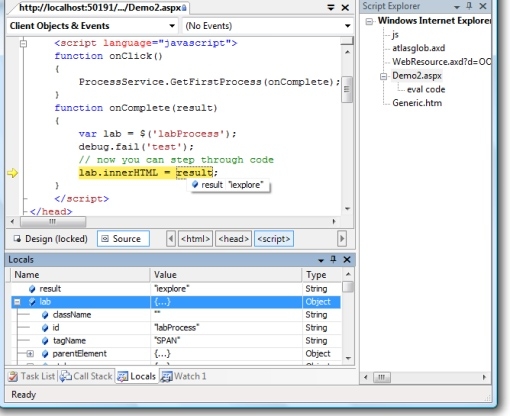Switch to Source view
The height and width of the screenshot is (416, 510).
(x=123, y=239)
